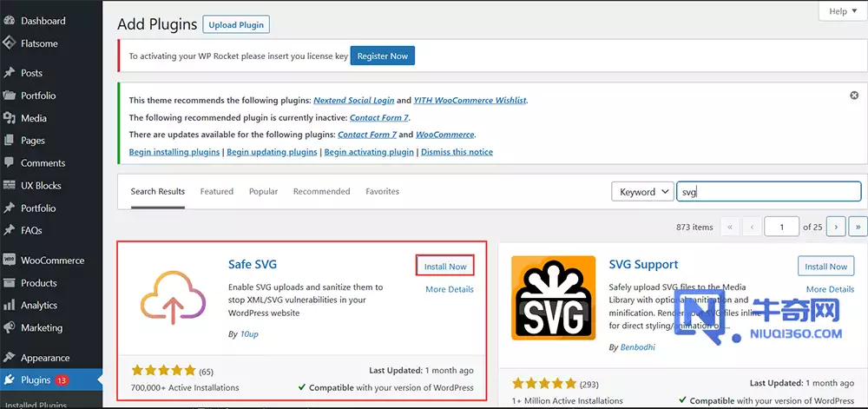Click the Analytics bar chart icon
Viewport: 868px width, 409px height.
tap(9, 305)
